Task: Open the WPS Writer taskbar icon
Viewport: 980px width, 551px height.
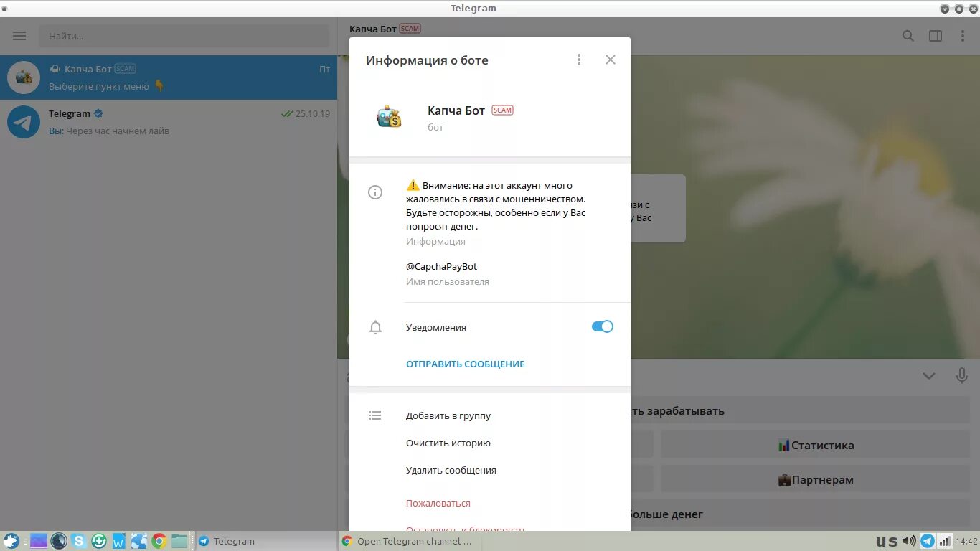Action: pos(119,541)
